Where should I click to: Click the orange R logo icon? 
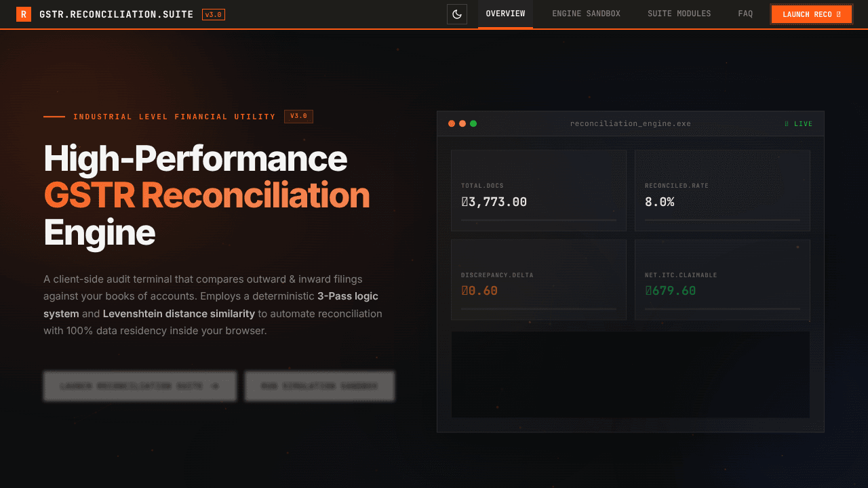pyautogui.click(x=24, y=14)
